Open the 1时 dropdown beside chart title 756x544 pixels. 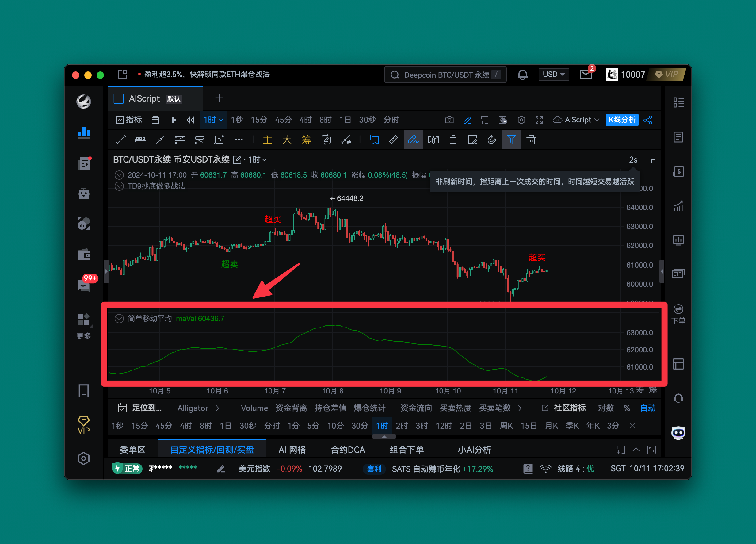click(257, 160)
